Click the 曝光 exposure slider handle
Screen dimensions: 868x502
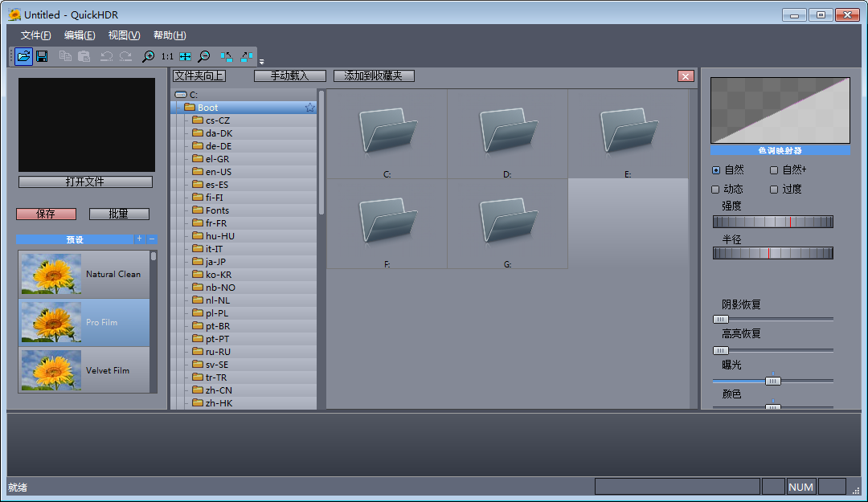[x=772, y=381]
